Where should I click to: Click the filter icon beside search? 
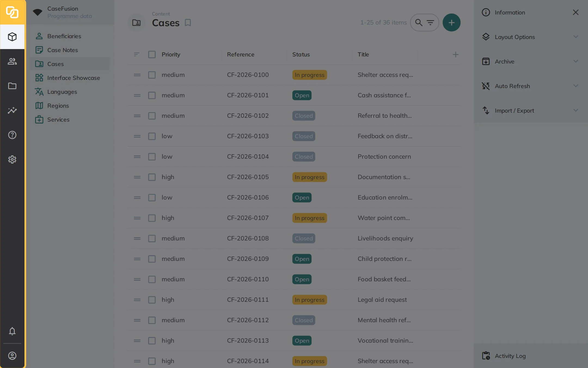tap(430, 23)
